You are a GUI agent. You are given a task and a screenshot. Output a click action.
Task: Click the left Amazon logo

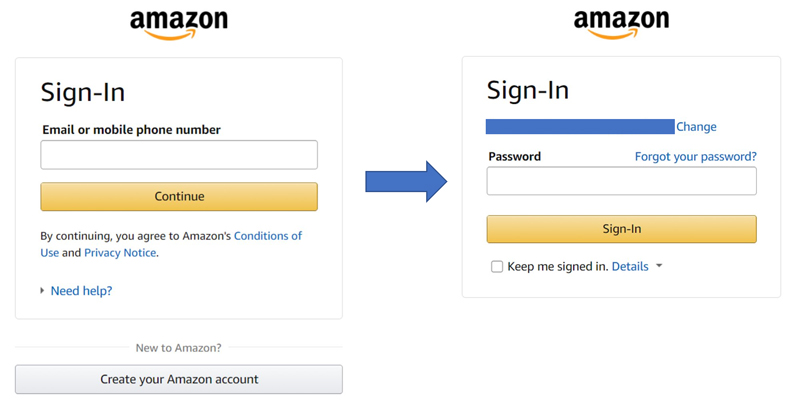point(179,24)
